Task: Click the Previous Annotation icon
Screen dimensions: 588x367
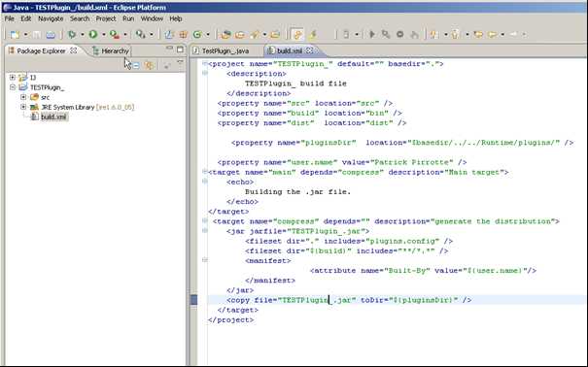Action: (x=455, y=34)
